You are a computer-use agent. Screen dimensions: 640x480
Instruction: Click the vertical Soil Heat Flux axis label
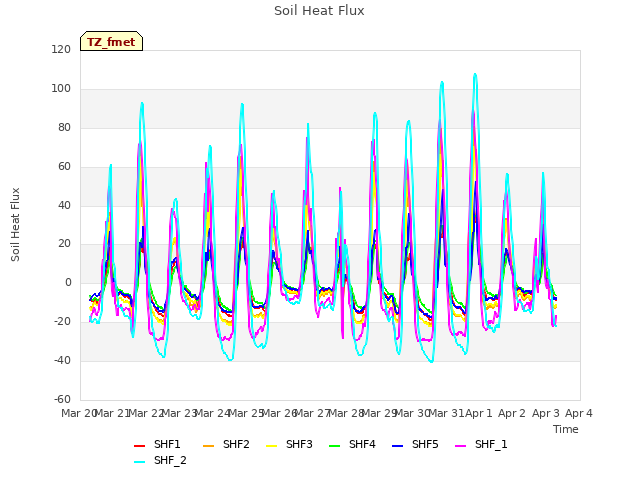[15, 224]
